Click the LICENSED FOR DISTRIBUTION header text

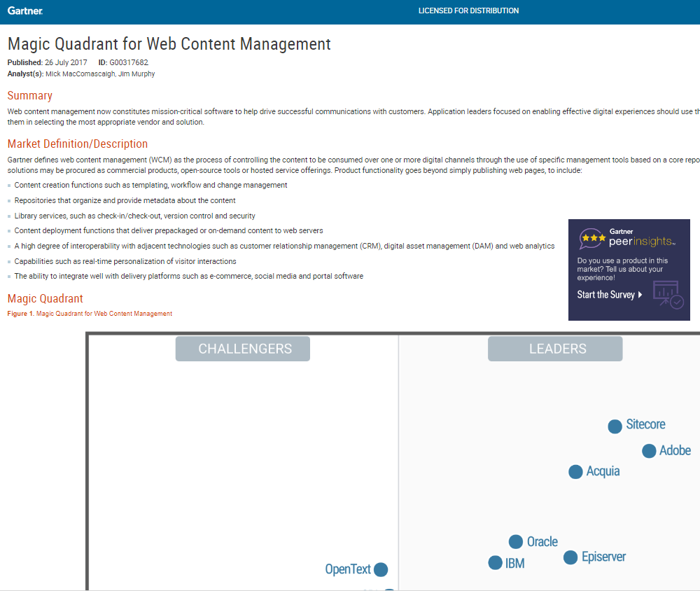pyautogui.click(x=468, y=11)
